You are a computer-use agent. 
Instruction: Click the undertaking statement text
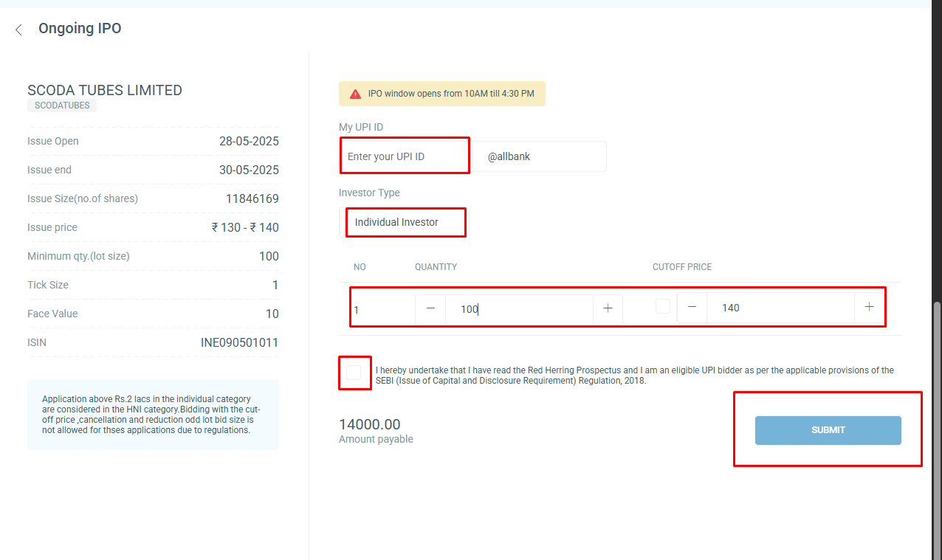[x=635, y=376]
